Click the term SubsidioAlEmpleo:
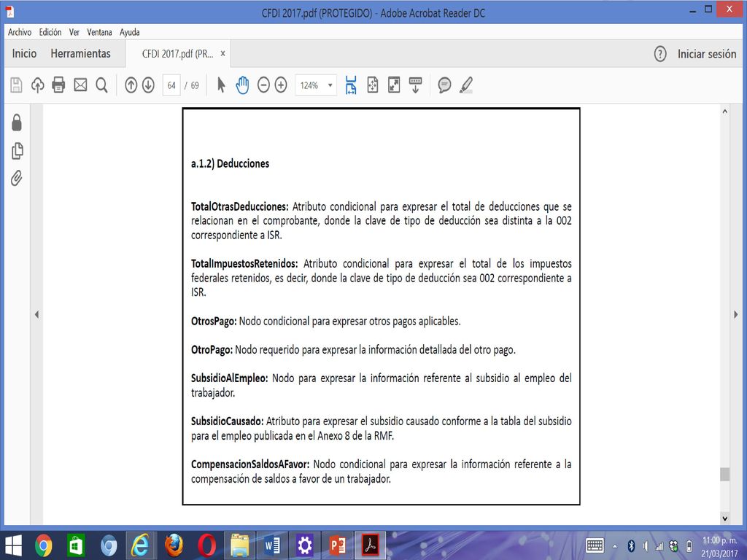The height and width of the screenshot is (560, 747). click(230, 378)
